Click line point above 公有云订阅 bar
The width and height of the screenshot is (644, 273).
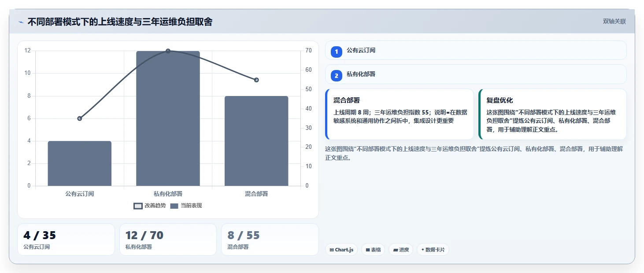[80, 118]
